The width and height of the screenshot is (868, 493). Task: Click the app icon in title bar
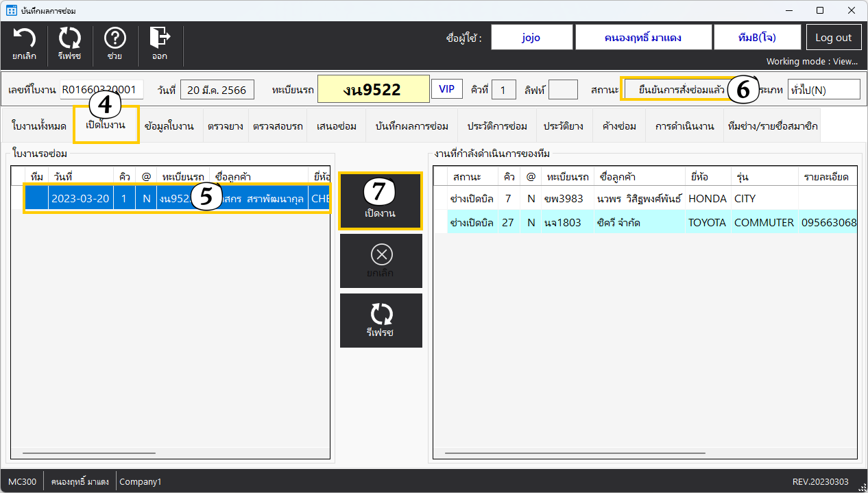[11, 11]
